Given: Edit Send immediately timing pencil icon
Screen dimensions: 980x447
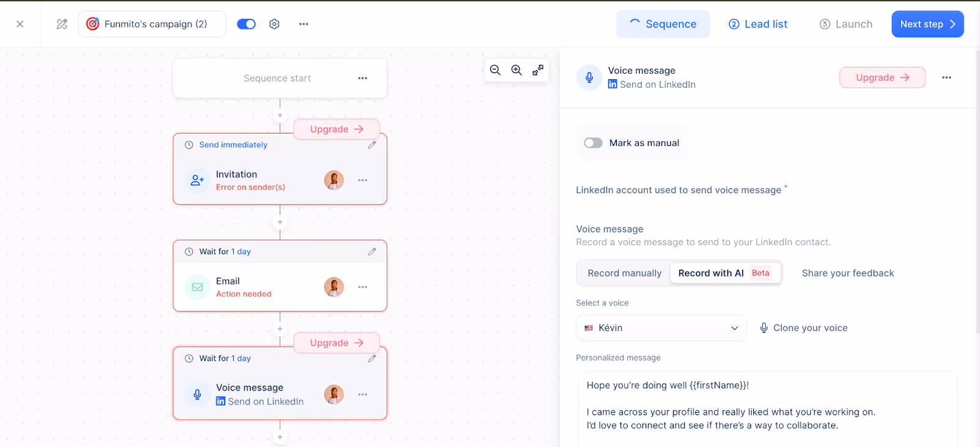Looking at the screenshot, I should pyautogui.click(x=372, y=145).
